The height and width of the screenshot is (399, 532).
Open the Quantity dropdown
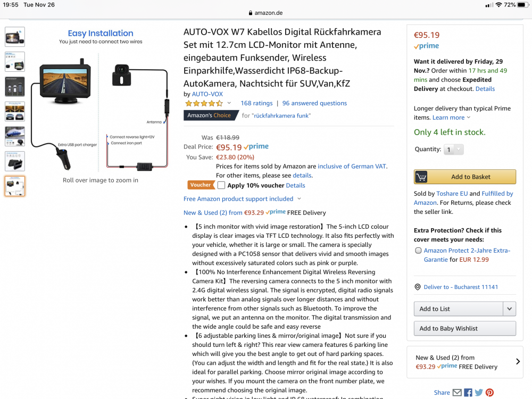point(453,149)
